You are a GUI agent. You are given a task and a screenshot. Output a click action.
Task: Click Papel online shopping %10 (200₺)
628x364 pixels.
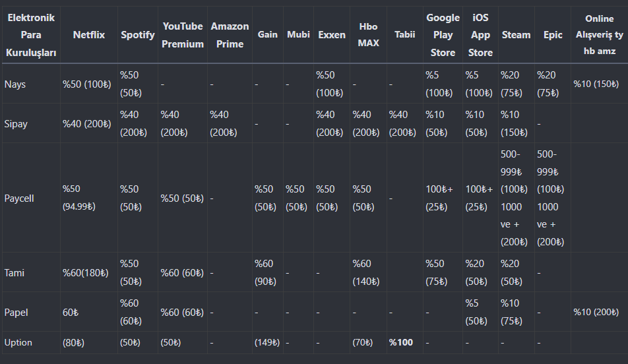596,312
